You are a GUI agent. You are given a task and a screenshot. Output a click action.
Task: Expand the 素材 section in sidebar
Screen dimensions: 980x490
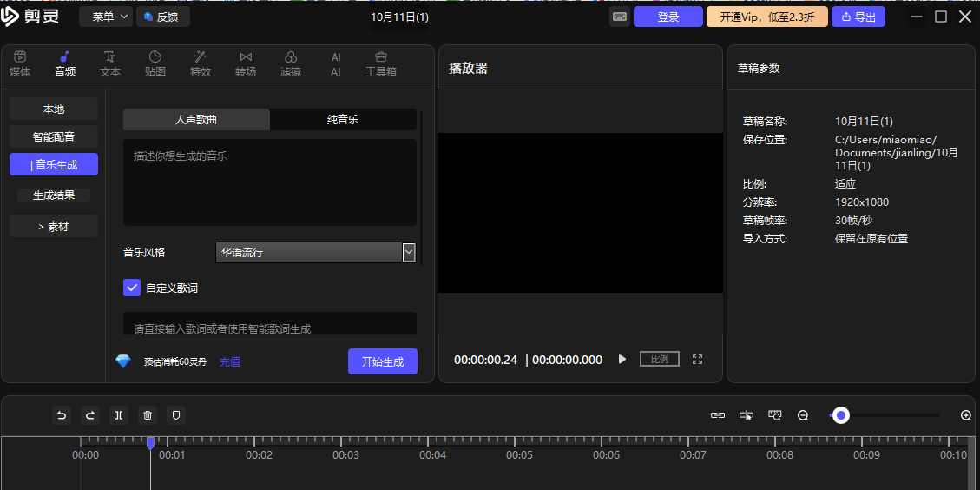[54, 226]
